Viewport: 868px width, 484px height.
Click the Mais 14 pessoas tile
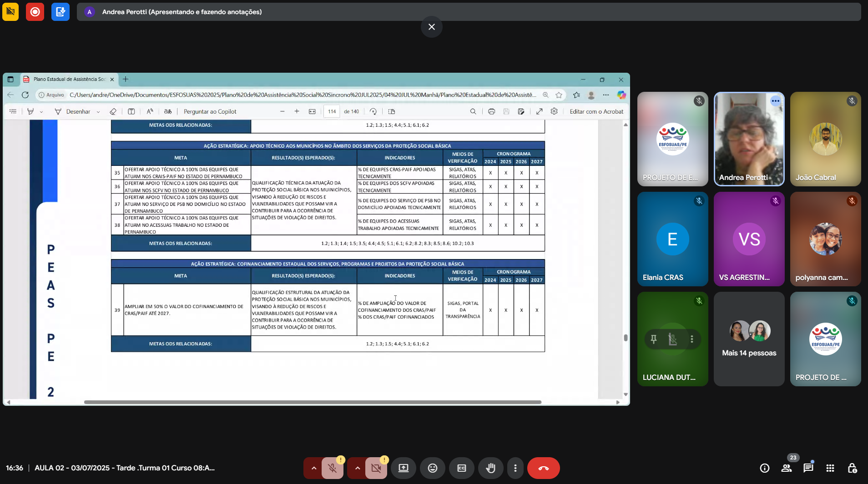point(749,339)
